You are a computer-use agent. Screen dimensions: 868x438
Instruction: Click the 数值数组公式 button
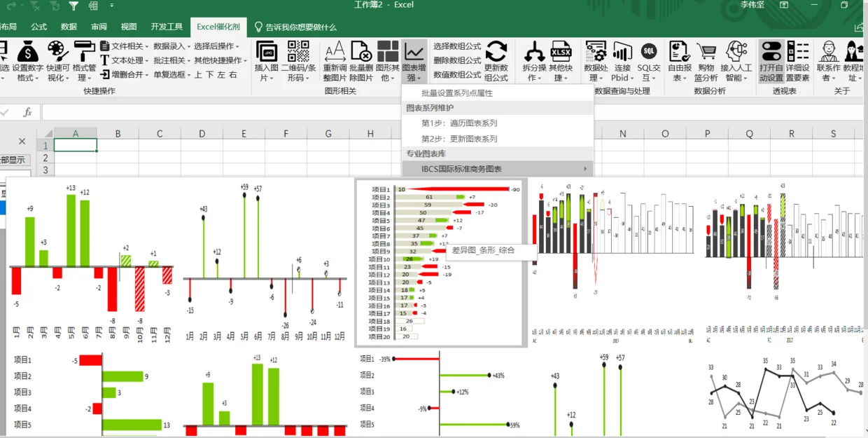point(457,74)
